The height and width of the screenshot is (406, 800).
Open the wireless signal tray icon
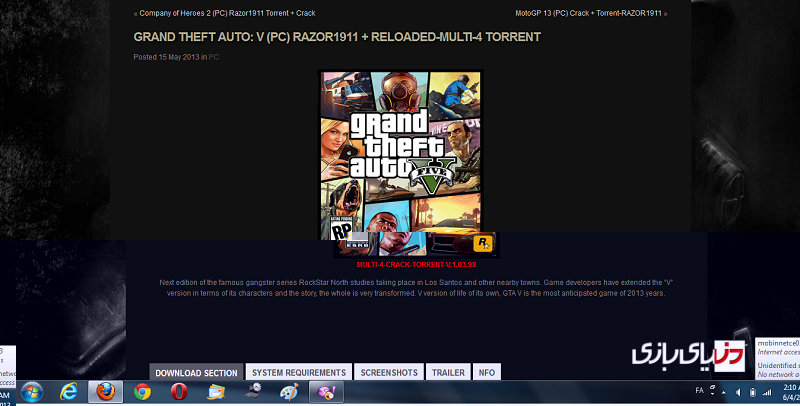click(767, 392)
